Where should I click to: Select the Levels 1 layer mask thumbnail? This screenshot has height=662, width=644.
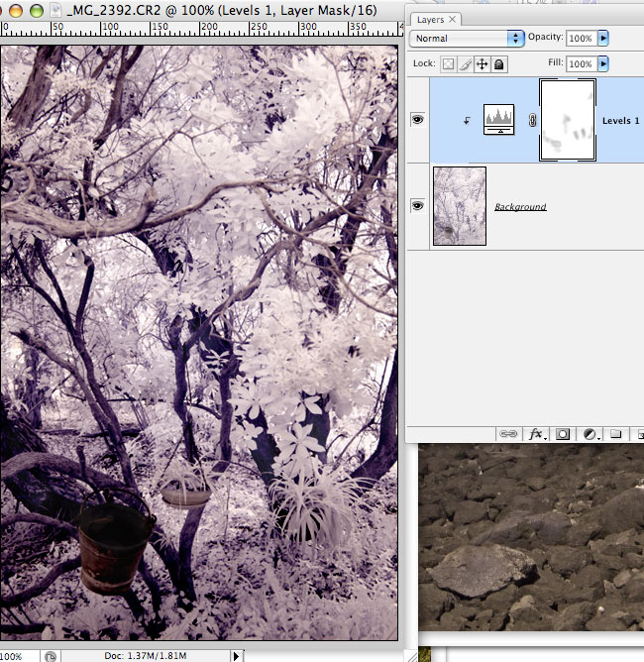click(x=566, y=121)
